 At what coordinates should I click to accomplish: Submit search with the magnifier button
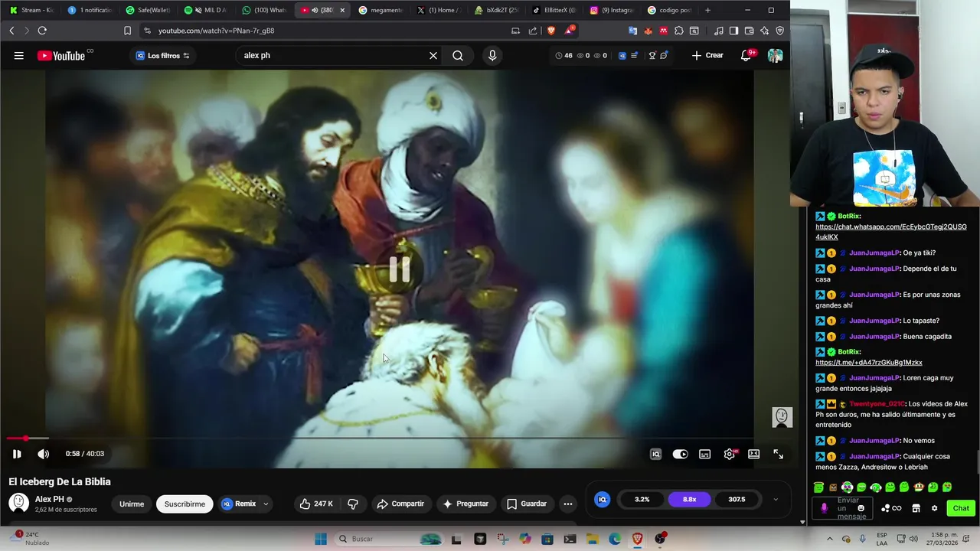(x=458, y=55)
